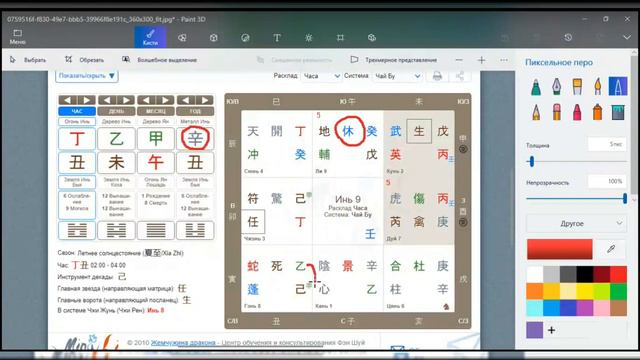Open the Canvas crop-frame tab

pyautogui.click(x=340, y=38)
